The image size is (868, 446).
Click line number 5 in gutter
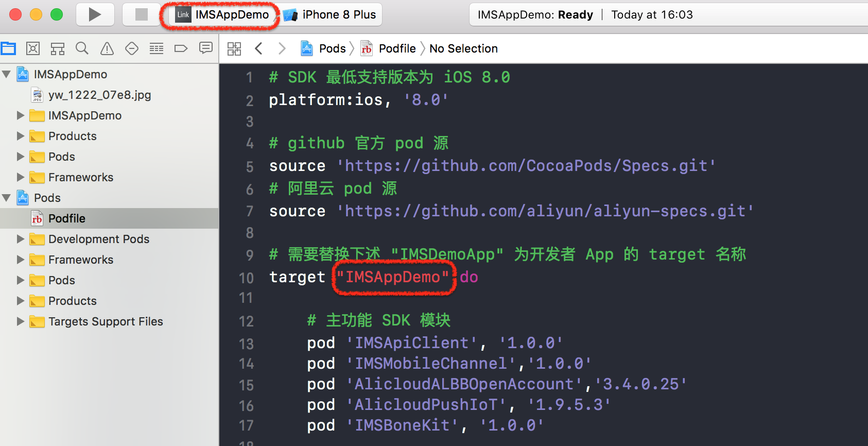point(250,167)
